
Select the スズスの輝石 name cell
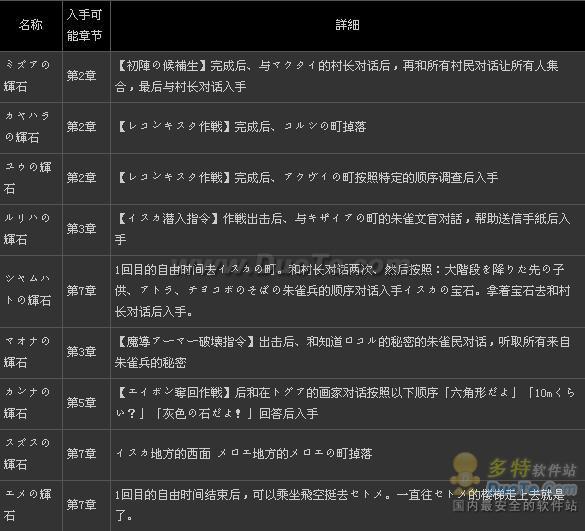click(31, 455)
